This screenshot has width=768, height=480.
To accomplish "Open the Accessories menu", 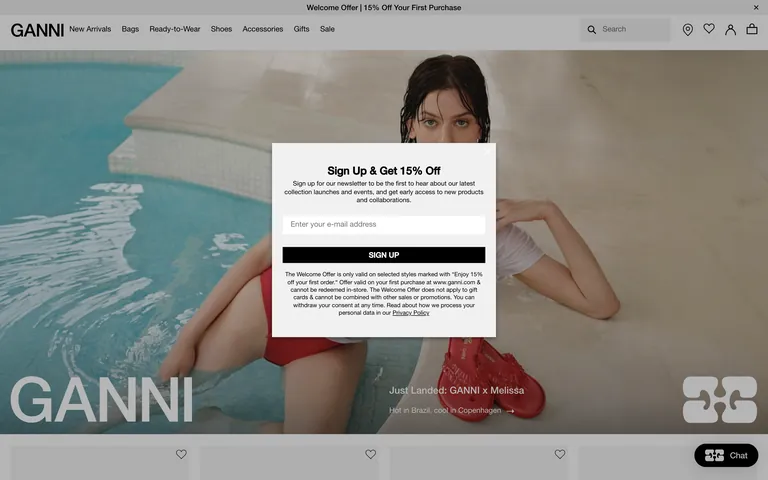I will pos(263,29).
